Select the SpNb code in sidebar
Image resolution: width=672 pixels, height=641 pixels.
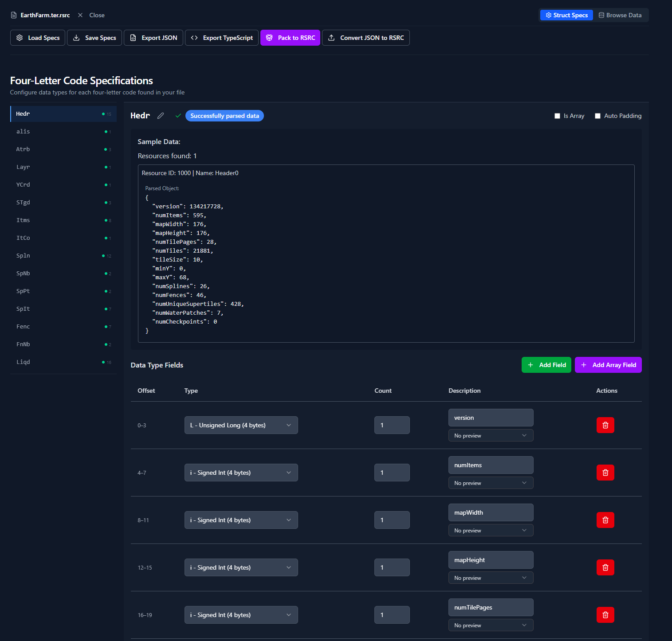pyautogui.click(x=63, y=274)
